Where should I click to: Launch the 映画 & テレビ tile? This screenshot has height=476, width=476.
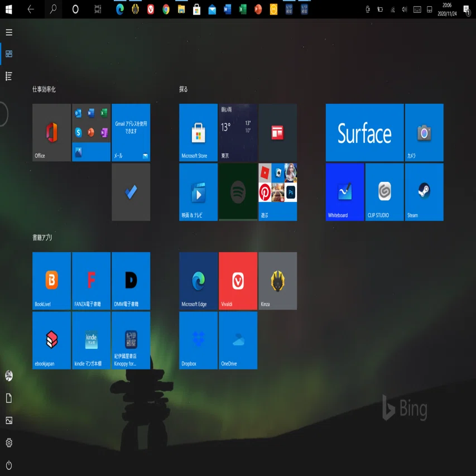[x=198, y=192]
